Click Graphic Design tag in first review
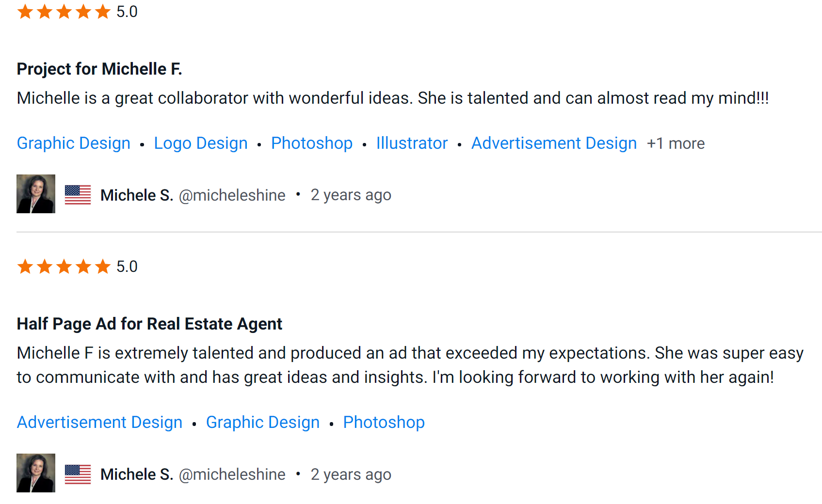Viewport: 822px width, 504px height. click(x=74, y=143)
